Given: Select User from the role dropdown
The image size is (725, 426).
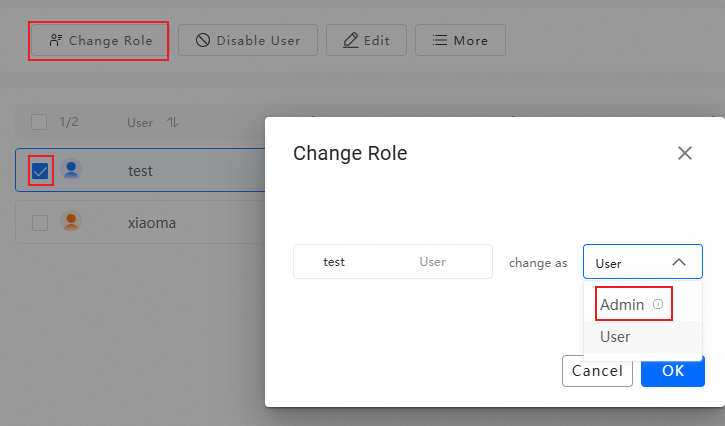Looking at the screenshot, I should (x=616, y=337).
